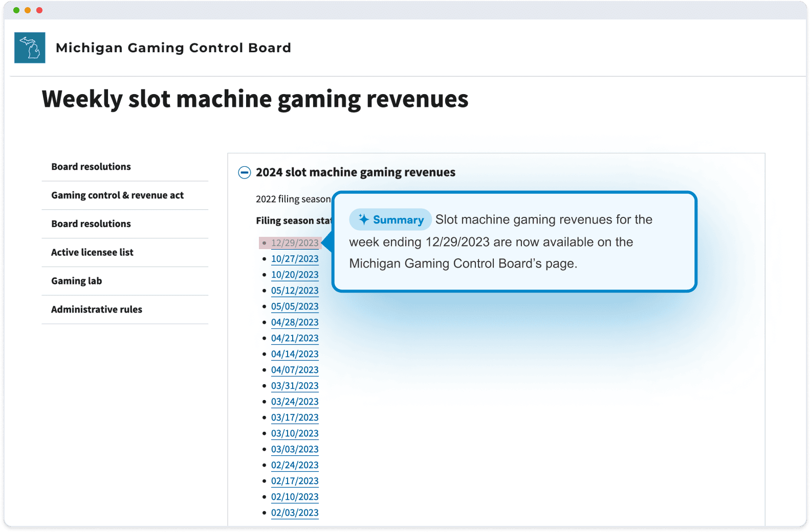Screen dimensions: 810x532
Task: Click the summary text about week ending 12/29/2023
Action: click(x=501, y=241)
